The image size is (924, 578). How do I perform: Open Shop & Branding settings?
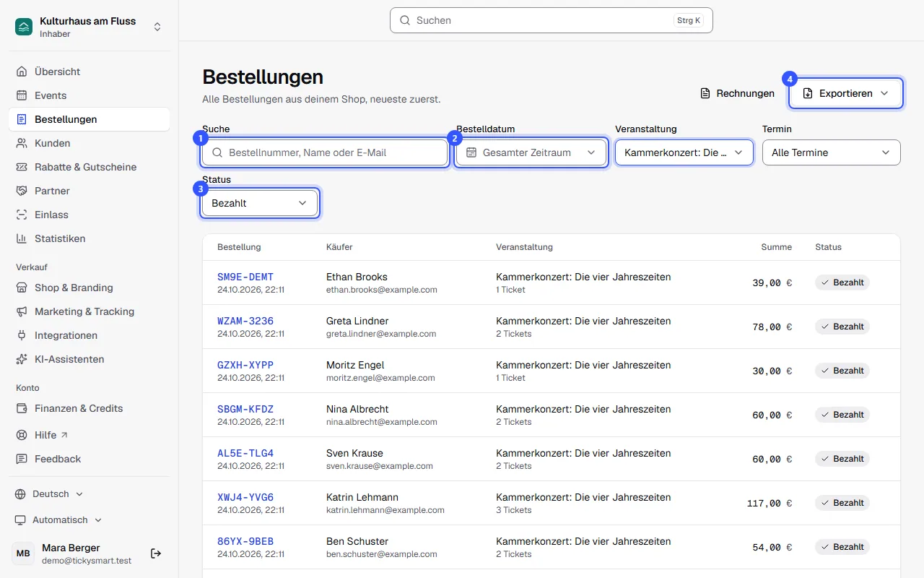coord(90,288)
